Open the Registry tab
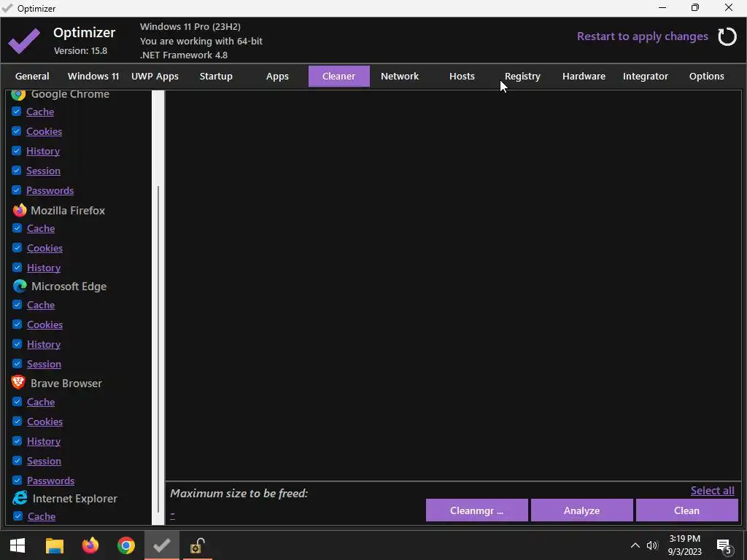The image size is (747, 560). point(522,76)
